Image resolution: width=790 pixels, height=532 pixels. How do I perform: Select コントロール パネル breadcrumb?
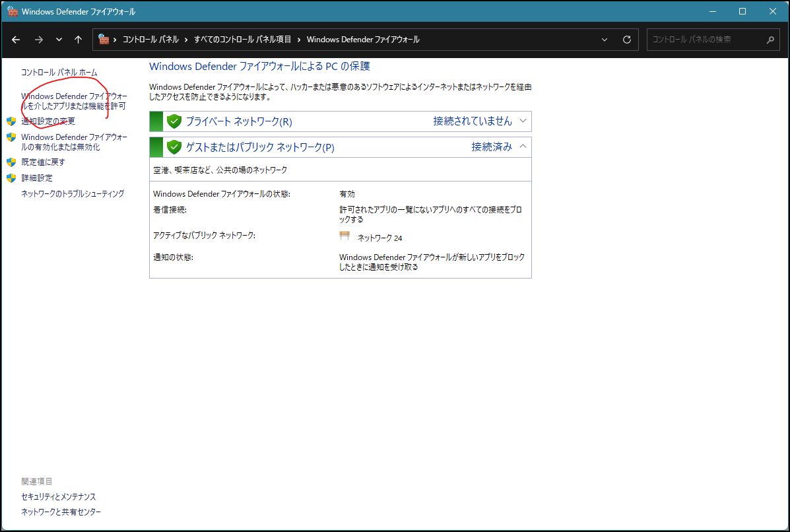150,40
